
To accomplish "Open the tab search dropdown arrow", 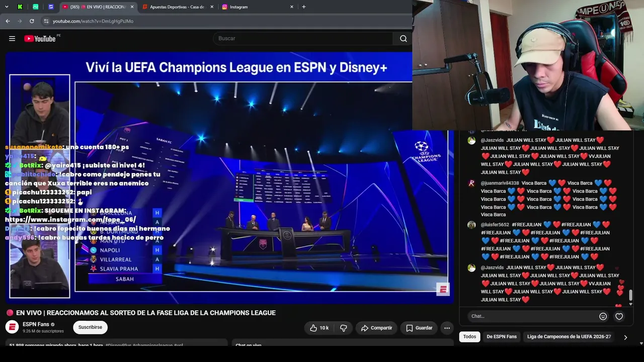I will [x=7, y=7].
